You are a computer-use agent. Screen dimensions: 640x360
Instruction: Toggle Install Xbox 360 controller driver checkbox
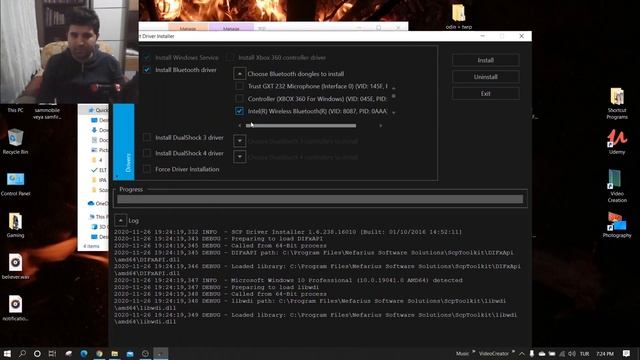click(x=230, y=58)
